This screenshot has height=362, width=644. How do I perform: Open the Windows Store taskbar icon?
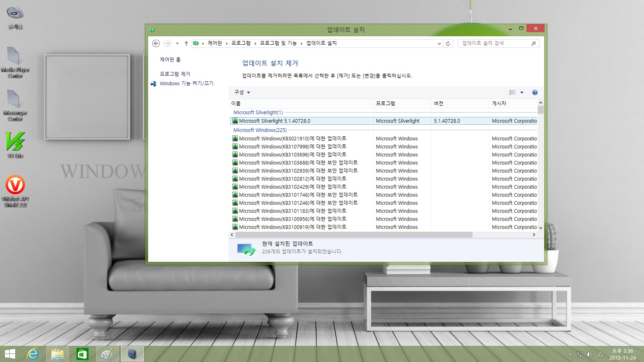click(82, 354)
